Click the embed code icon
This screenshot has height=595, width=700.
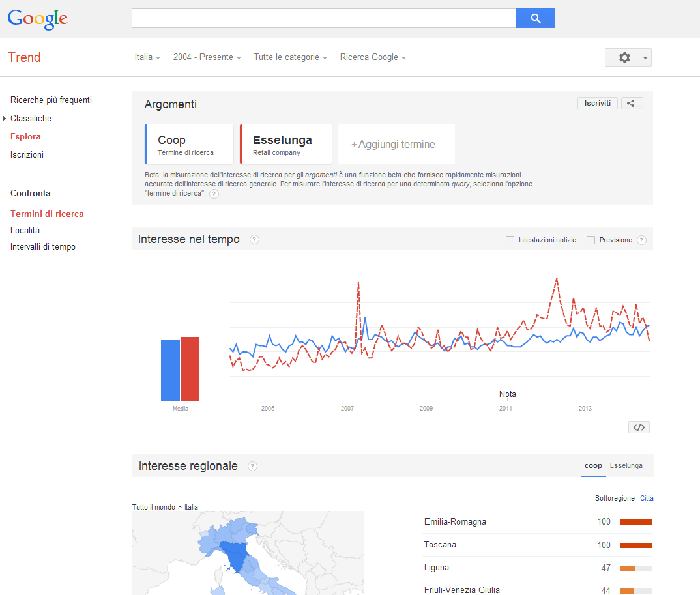pyautogui.click(x=639, y=428)
